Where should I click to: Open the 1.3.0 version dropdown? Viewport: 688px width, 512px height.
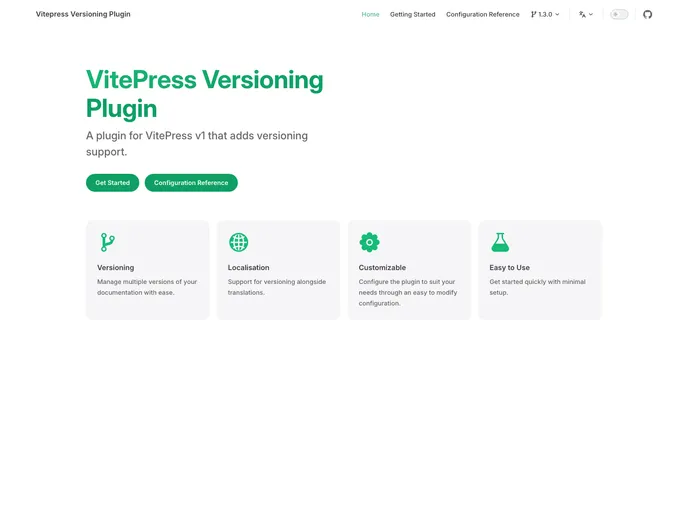pos(545,14)
